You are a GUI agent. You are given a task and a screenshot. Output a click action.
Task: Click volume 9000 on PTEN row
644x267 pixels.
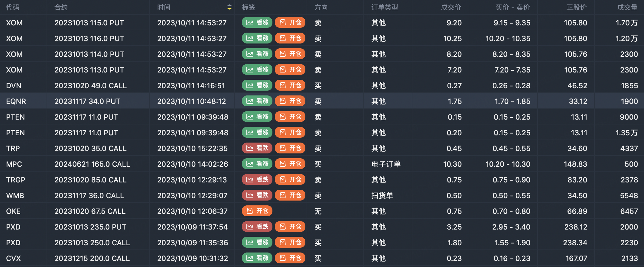pyautogui.click(x=629, y=117)
